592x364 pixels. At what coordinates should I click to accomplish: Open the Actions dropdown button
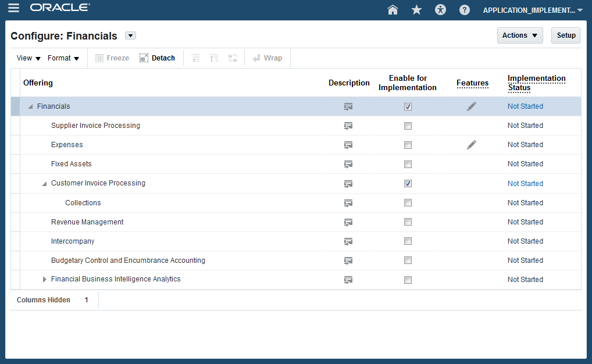pos(519,35)
